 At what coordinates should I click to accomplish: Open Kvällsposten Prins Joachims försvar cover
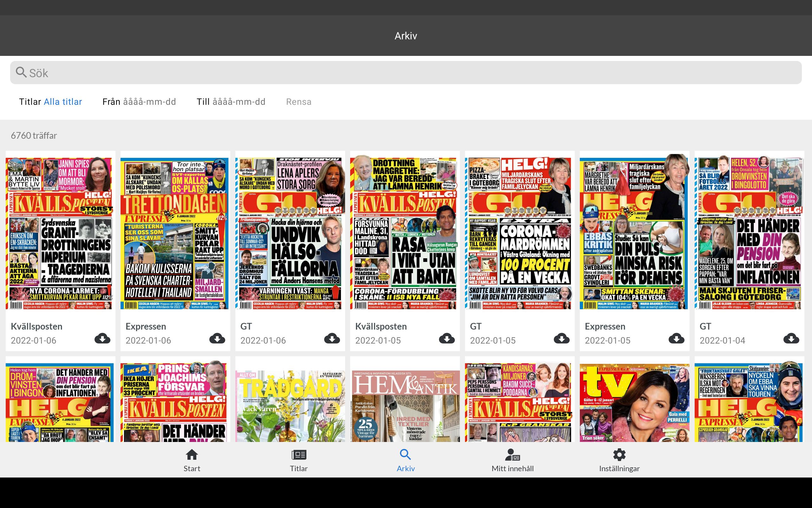click(174, 402)
